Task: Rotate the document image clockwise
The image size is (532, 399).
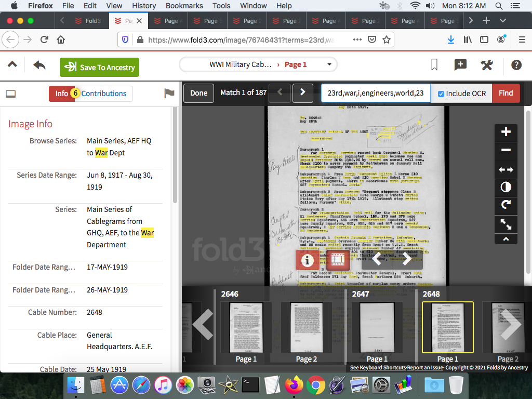Action: (506, 205)
